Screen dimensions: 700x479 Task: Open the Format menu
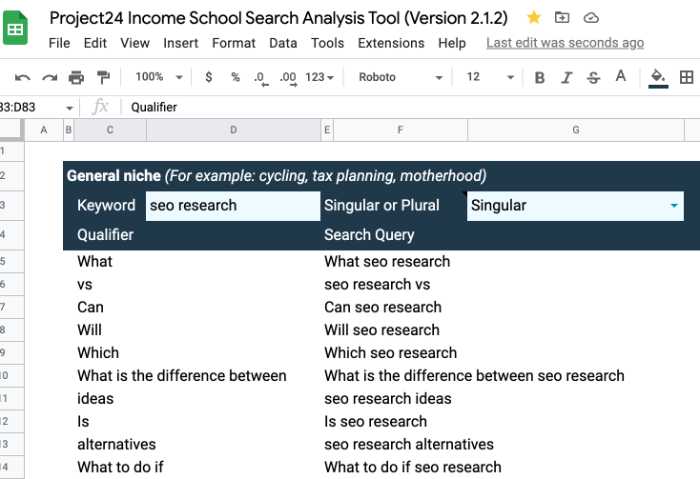[234, 43]
